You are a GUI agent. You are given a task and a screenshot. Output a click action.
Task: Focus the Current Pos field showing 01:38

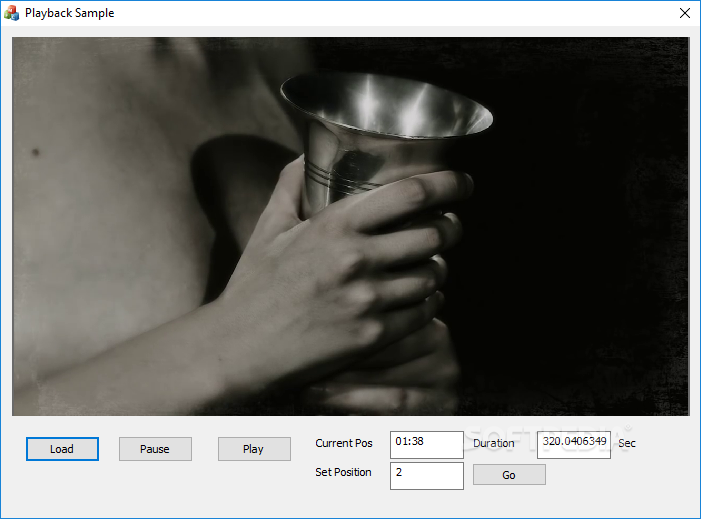[x=427, y=445]
